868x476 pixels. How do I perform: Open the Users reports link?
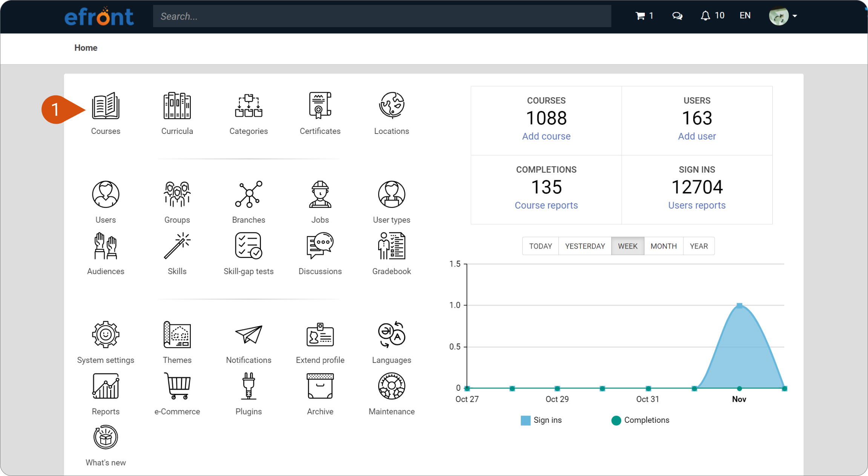click(697, 205)
